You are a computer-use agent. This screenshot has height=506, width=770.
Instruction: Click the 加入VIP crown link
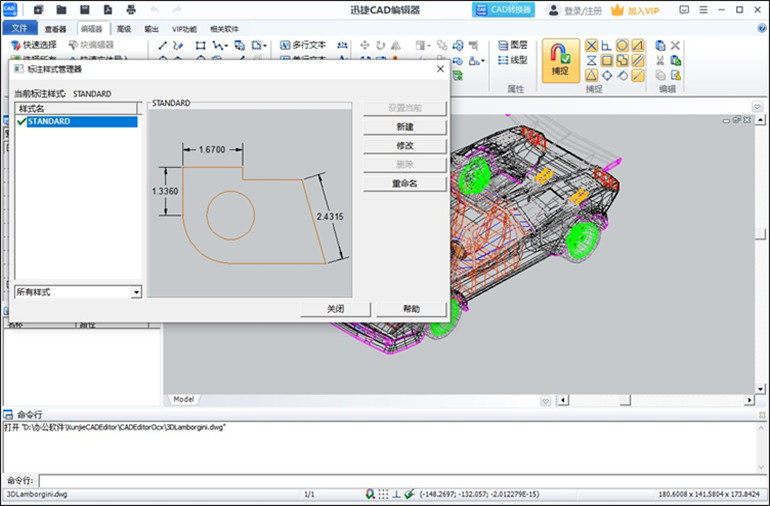click(x=635, y=10)
